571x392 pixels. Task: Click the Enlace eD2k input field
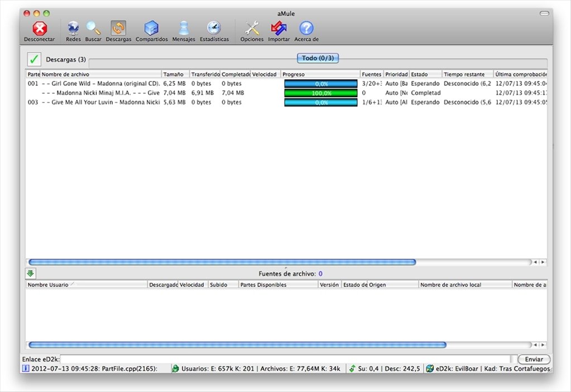(285, 359)
